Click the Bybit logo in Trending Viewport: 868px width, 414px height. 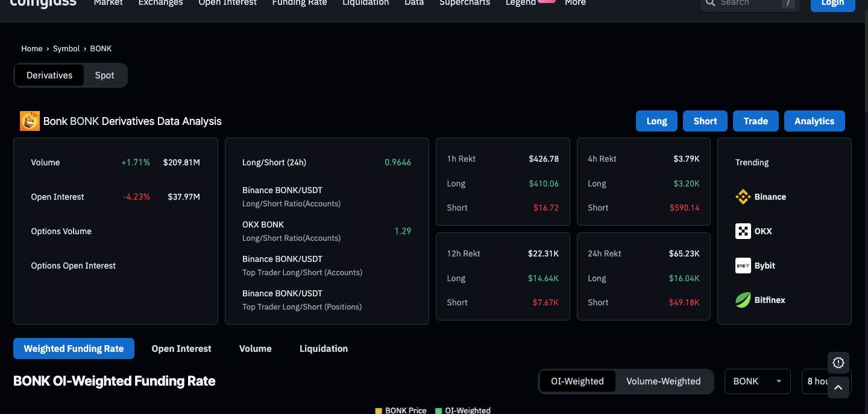pos(743,266)
